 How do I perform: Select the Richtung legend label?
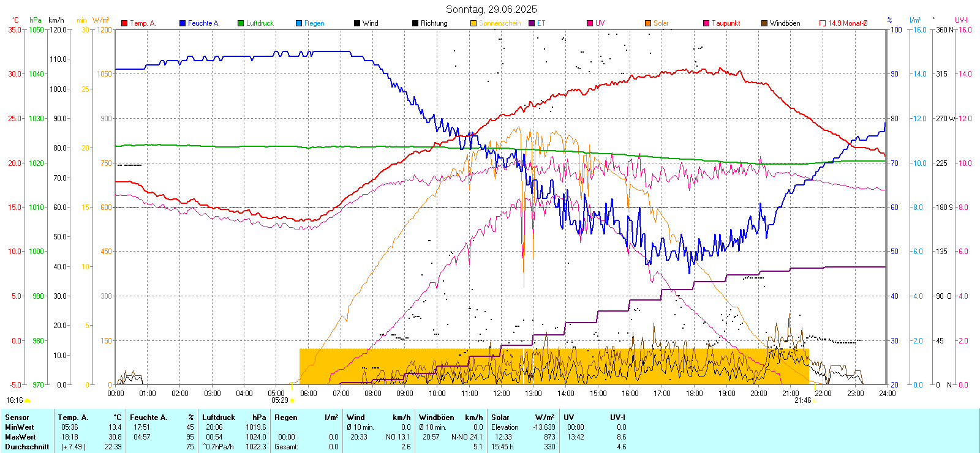(x=434, y=23)
